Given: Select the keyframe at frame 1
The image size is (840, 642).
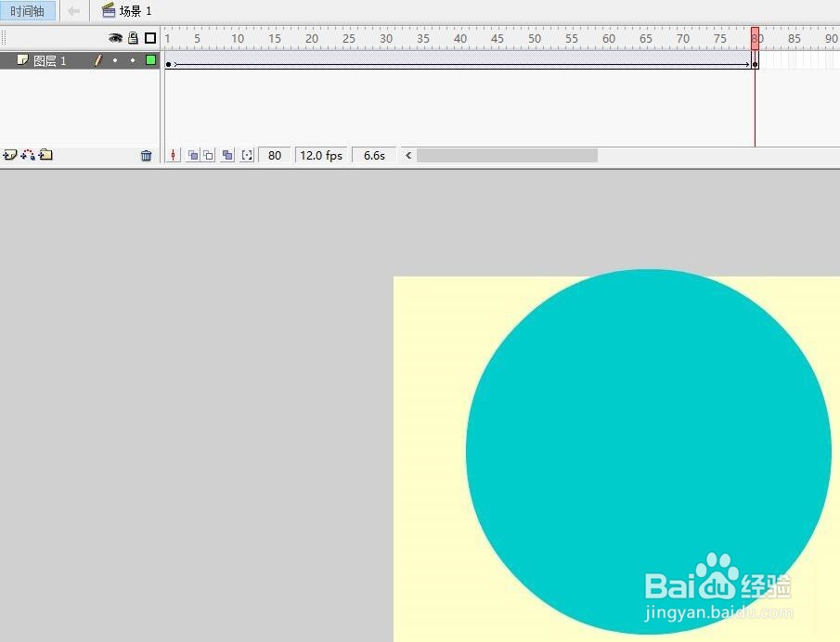Looking at the screenshot, I should click(168, 64).
